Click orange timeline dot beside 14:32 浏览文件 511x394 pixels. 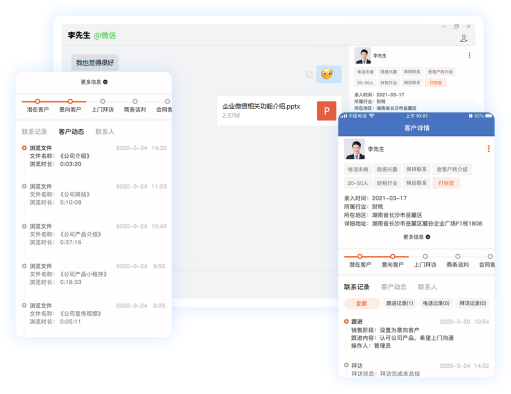coord(24,148)
